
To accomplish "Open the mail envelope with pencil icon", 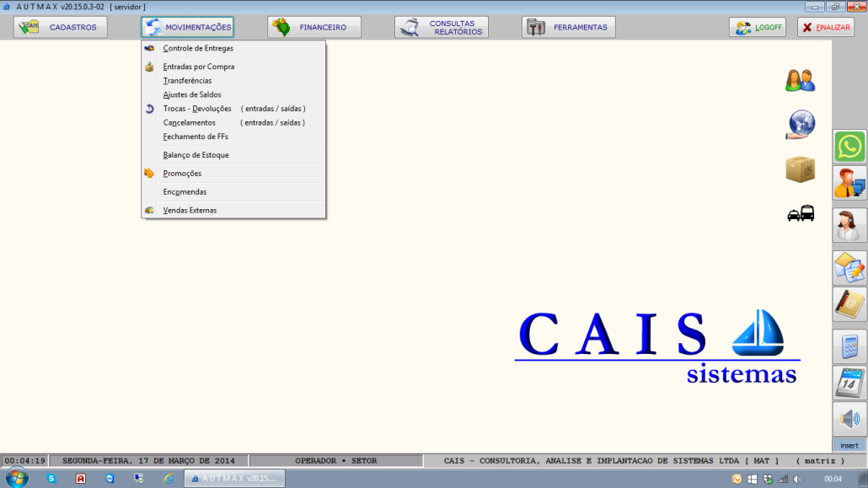I will [x=849, y=267].
